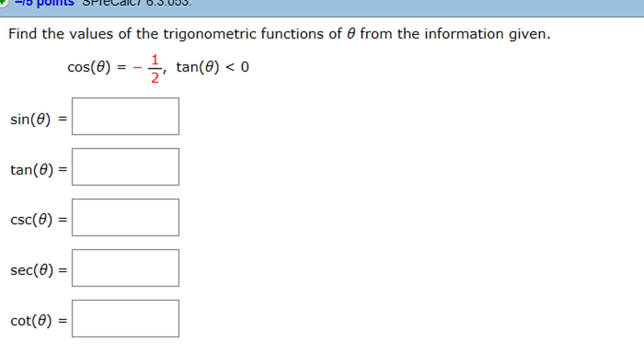This screenshot has width=644, height=353.
Task: Click the sin(θ) = label
Action: point(38,118)
